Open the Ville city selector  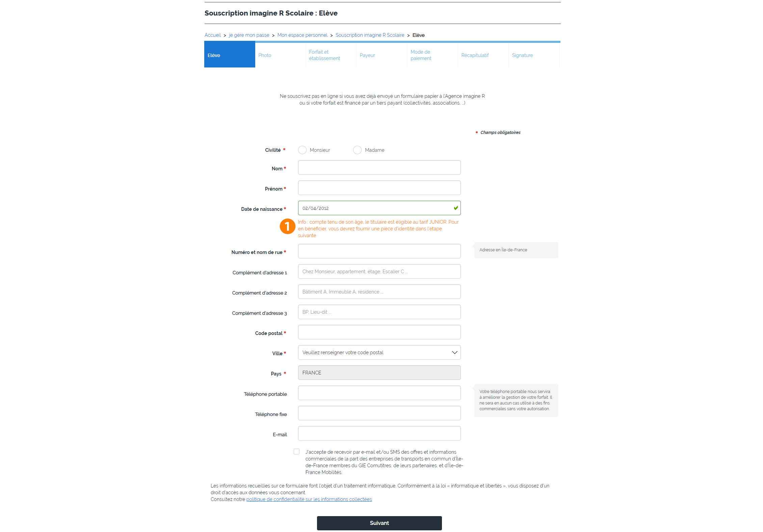pyautogui.click(x=379, y=353)
